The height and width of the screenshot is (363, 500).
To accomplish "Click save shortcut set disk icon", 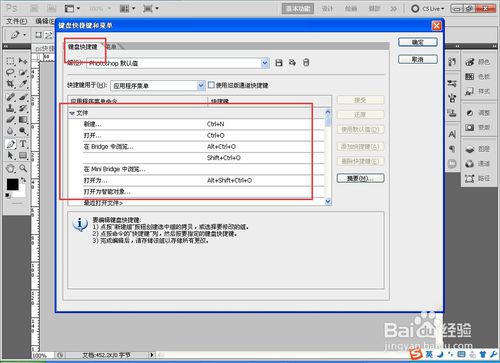I will pyautogui.click(x=279, y=63).
